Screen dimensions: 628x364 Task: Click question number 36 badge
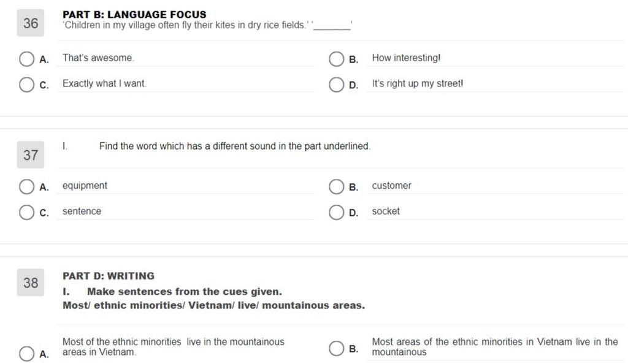click(x=31, y=23)
